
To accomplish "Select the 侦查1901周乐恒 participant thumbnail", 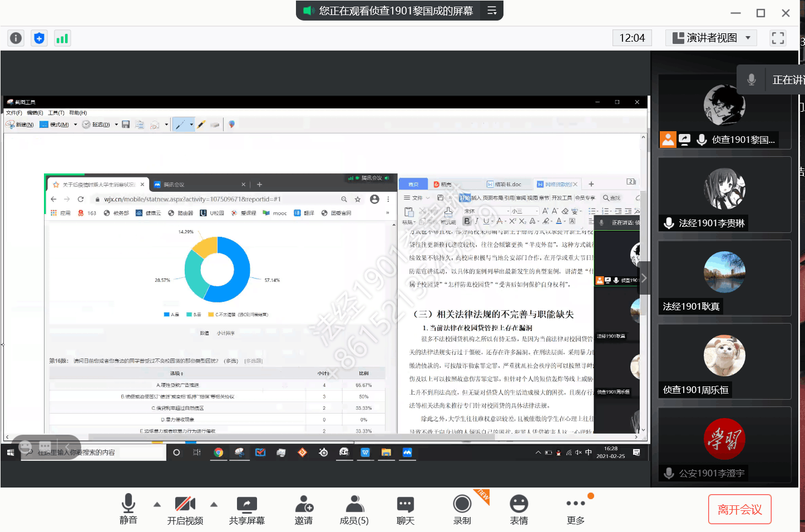I will click(724, 361).
